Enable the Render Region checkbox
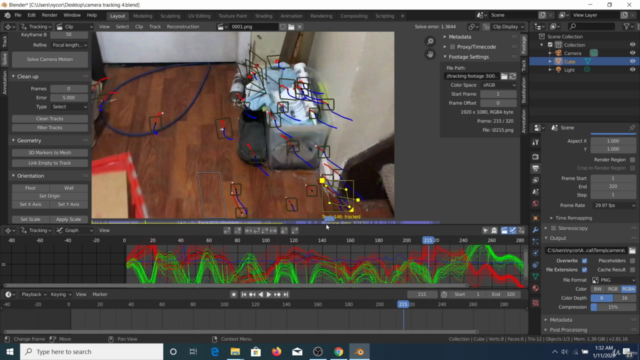The height and width of the screenshot is (360, 640). point(632,160)
